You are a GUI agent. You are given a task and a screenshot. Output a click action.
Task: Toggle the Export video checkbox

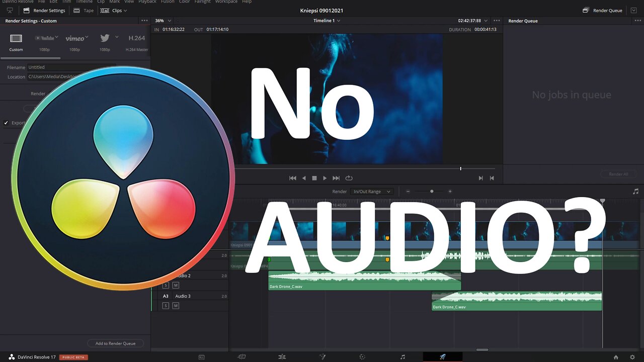click(x=6, y=123)
